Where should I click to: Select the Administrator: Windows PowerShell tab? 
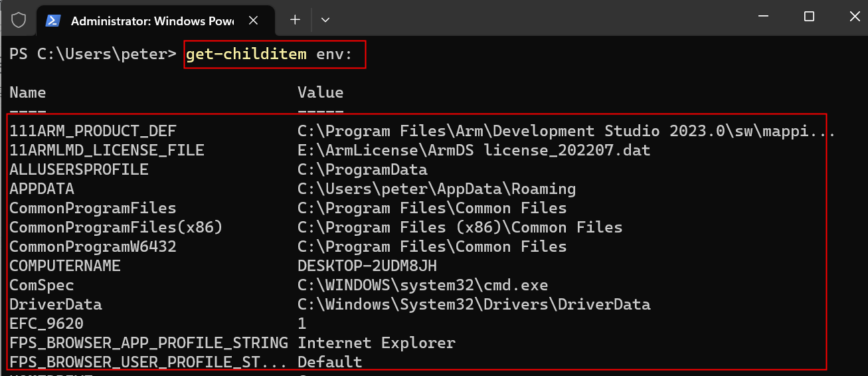pyautogui.click(x=151, y=21)
